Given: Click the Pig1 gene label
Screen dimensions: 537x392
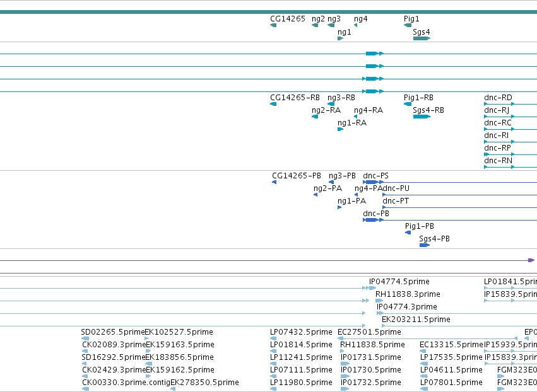Looking at the screenshot, I should (x=411, y=19).
